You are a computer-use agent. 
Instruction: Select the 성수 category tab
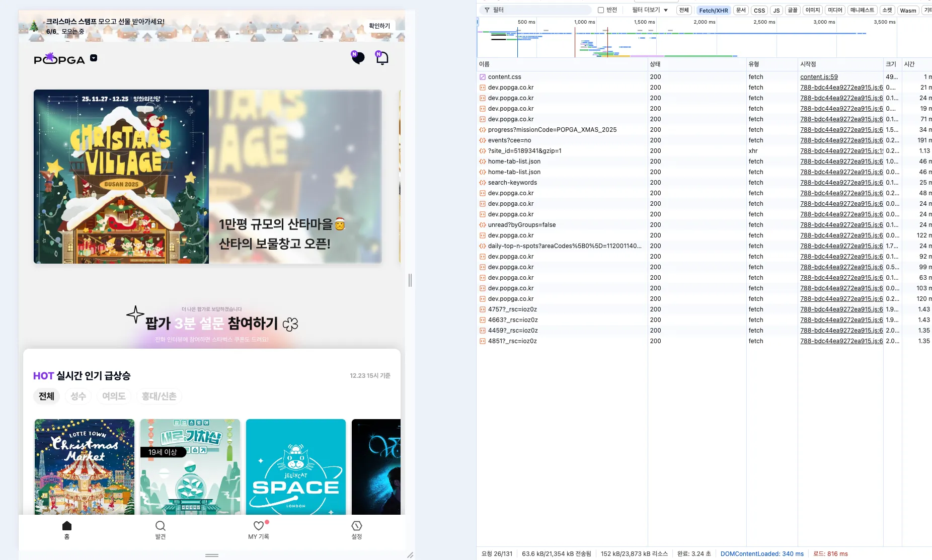(77, 396)
